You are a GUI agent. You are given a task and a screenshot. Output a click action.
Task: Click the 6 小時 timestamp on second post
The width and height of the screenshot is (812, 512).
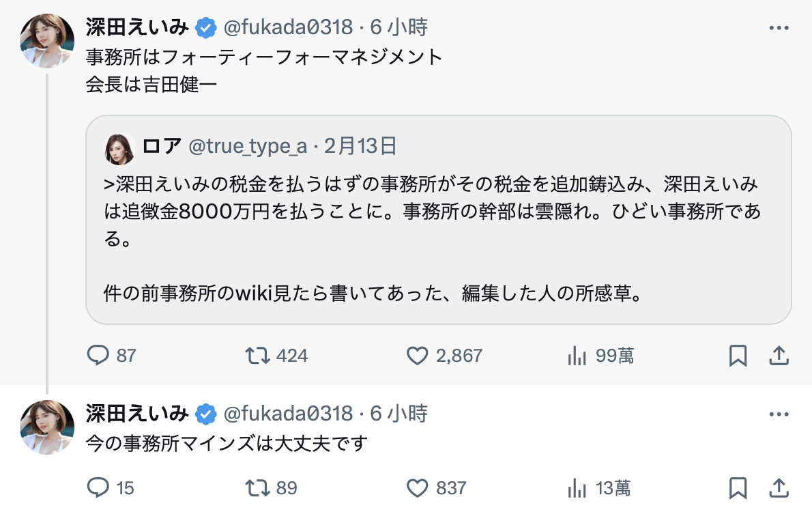[x=398, y=414]
